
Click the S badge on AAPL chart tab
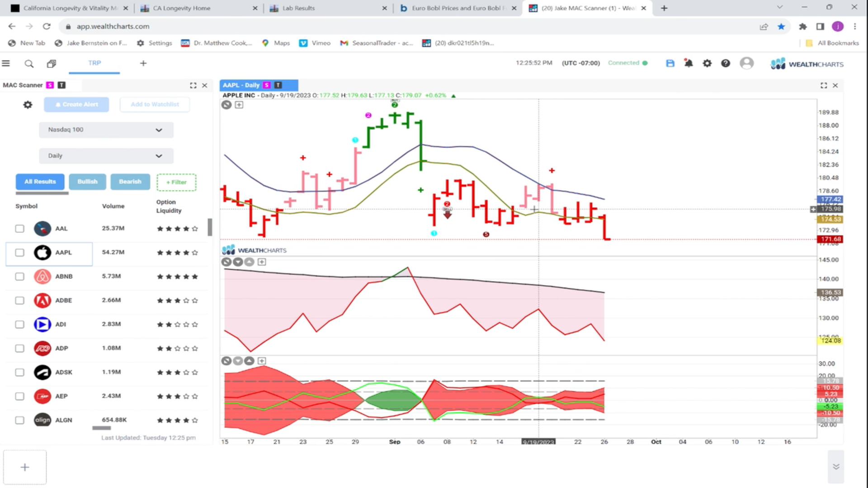click(x=267, y=85)
